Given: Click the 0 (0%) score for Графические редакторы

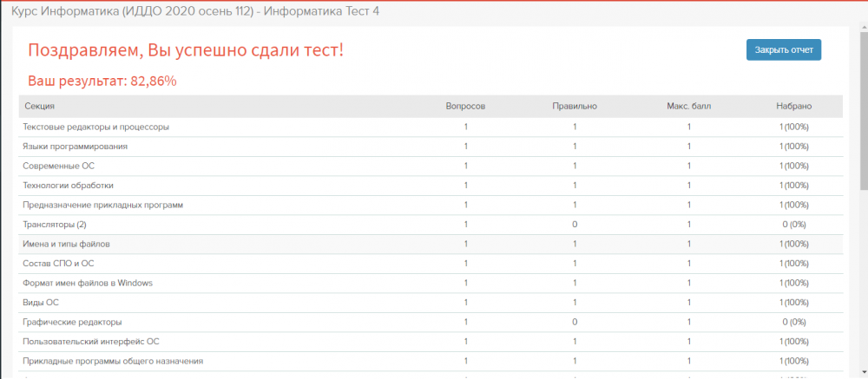Looking at the screenshot, I should click(794, 322).
